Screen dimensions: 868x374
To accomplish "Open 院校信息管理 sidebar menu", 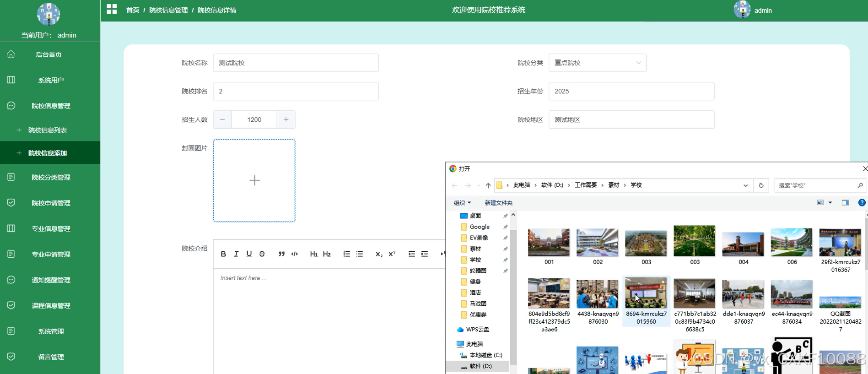I will (x=50, y=106).
